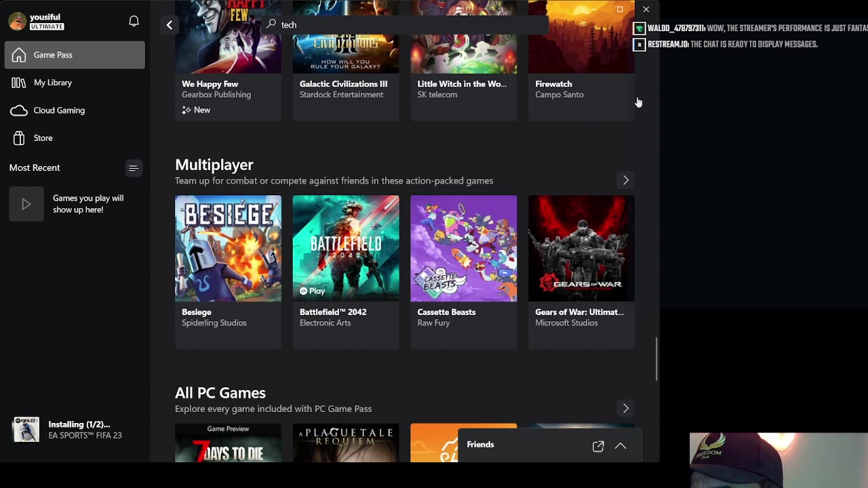Open the Game Pass home icon
The height and width of the screenshot is (488, 868).
(19, 55)
